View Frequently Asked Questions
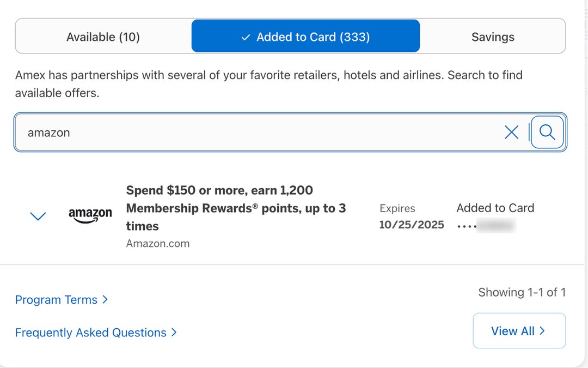 coord(90,333)
